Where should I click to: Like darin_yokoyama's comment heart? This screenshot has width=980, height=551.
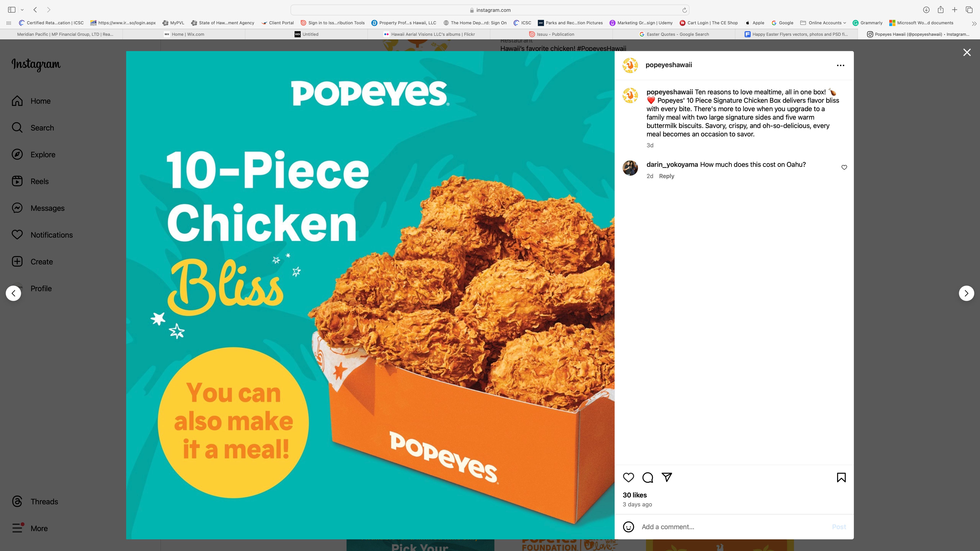(x=844, y=167)
